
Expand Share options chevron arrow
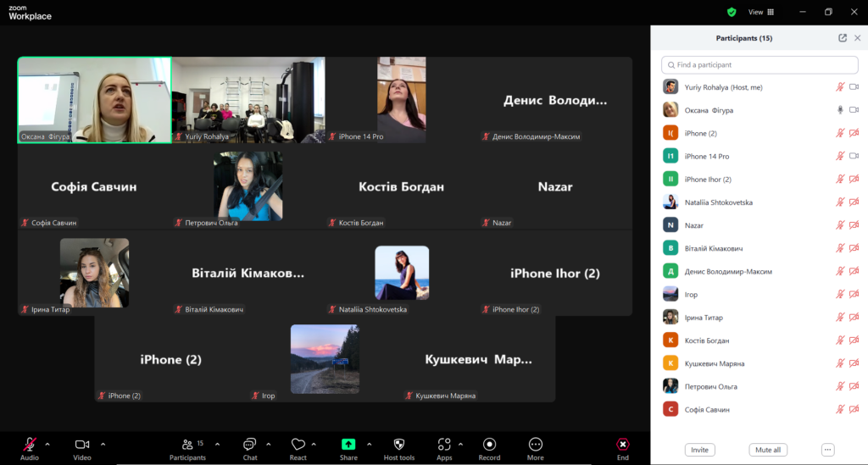click(369, 444)
